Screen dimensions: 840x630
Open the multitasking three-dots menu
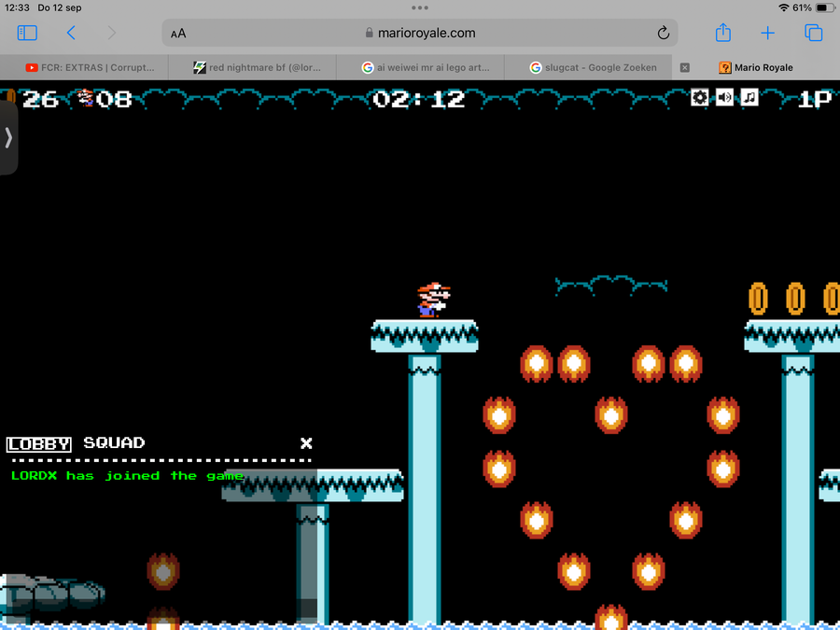point(419,7)
